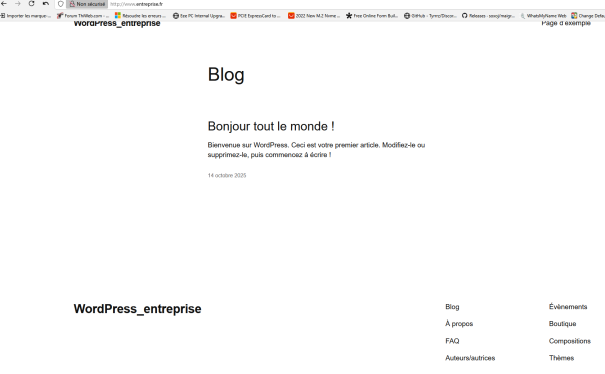Open the footer 'Thèmes' link
The height and width of the screenshot is (374, 605).
tap(561, 358)
